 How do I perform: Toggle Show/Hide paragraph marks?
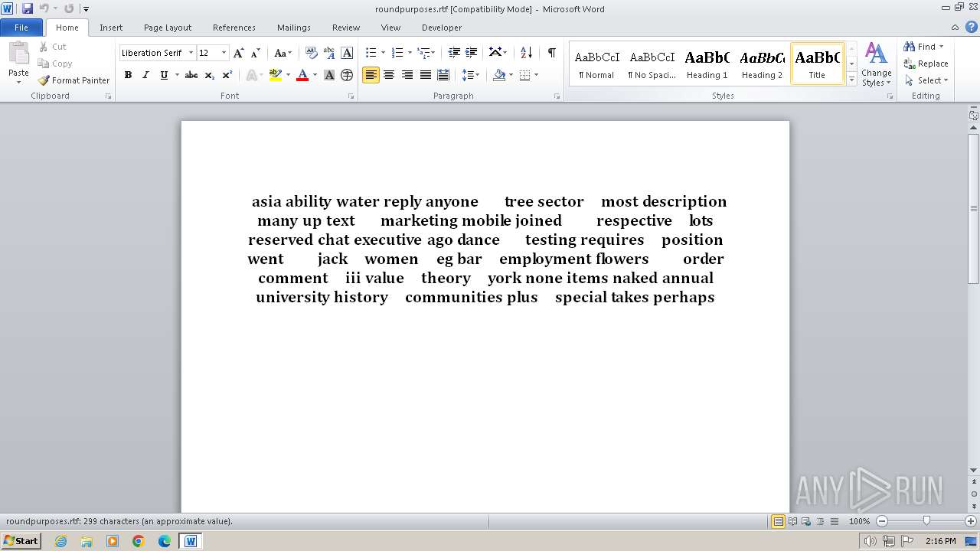tap(551, 53)
